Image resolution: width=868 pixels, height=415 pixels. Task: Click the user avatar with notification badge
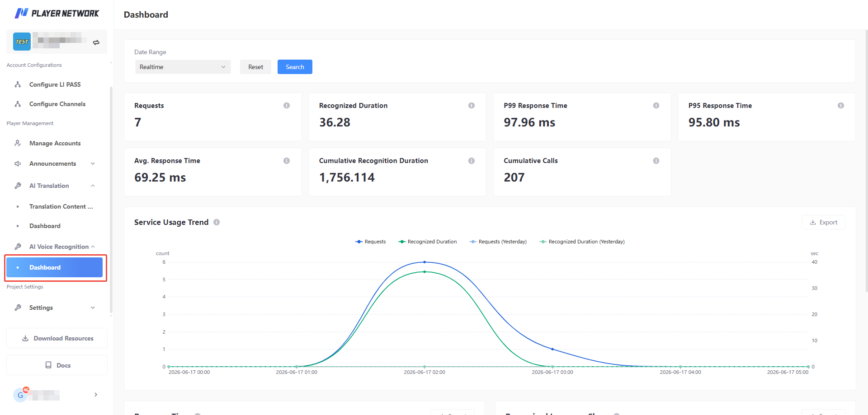(x=20, y=395)
